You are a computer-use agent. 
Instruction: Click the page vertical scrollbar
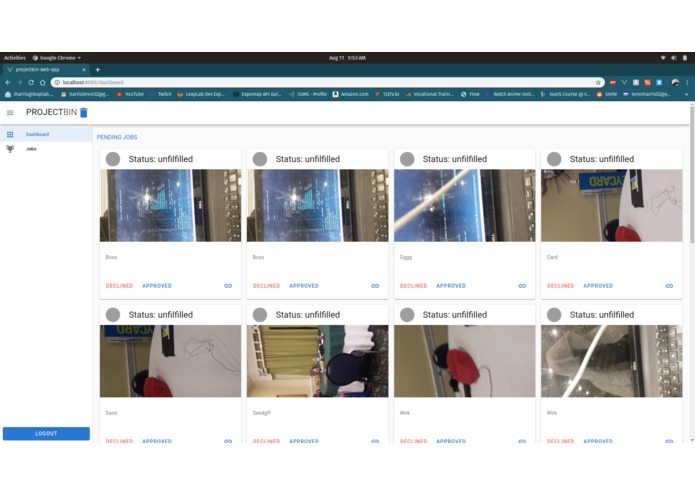click(x=692, y=175)
